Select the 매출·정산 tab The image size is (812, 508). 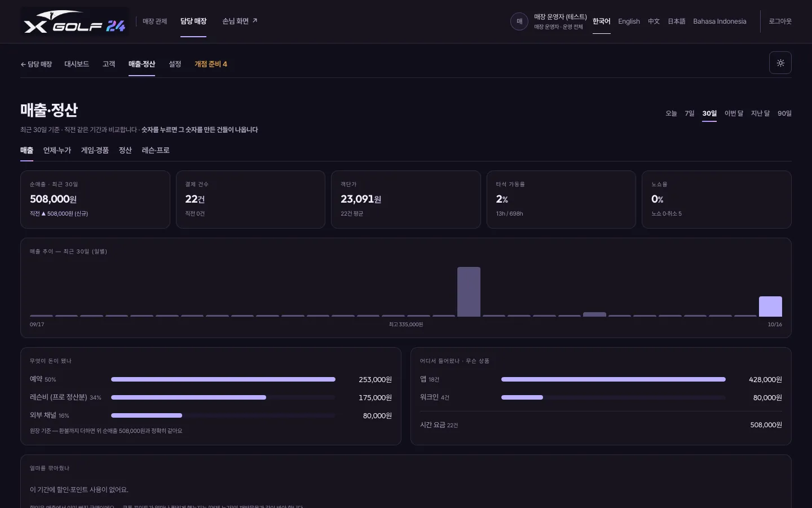tap(142, 64)
